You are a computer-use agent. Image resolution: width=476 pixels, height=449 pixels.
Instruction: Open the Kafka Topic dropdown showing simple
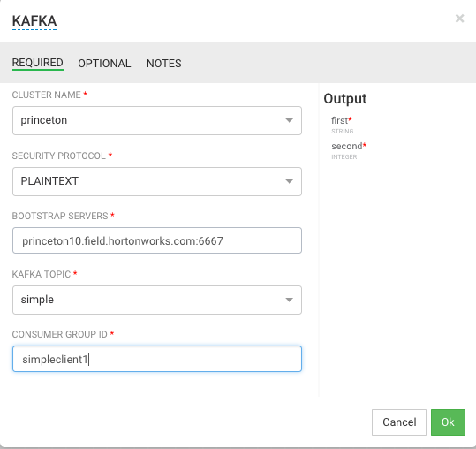157,300
